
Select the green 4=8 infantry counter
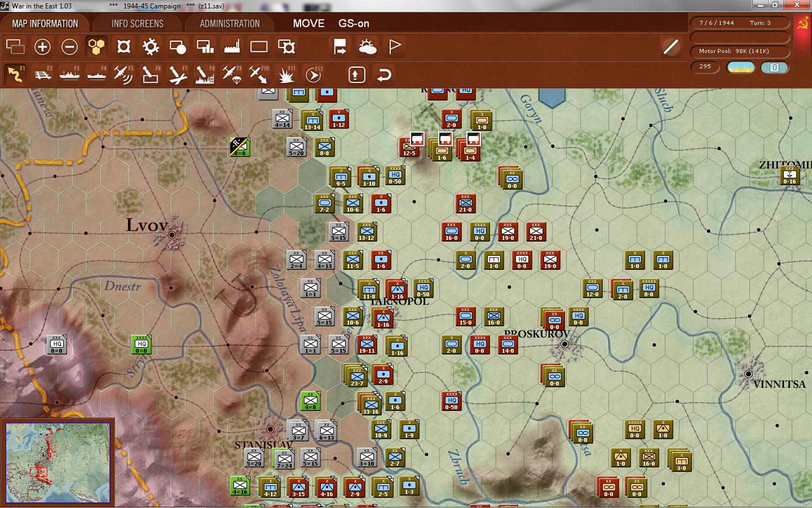click(310, 401)
